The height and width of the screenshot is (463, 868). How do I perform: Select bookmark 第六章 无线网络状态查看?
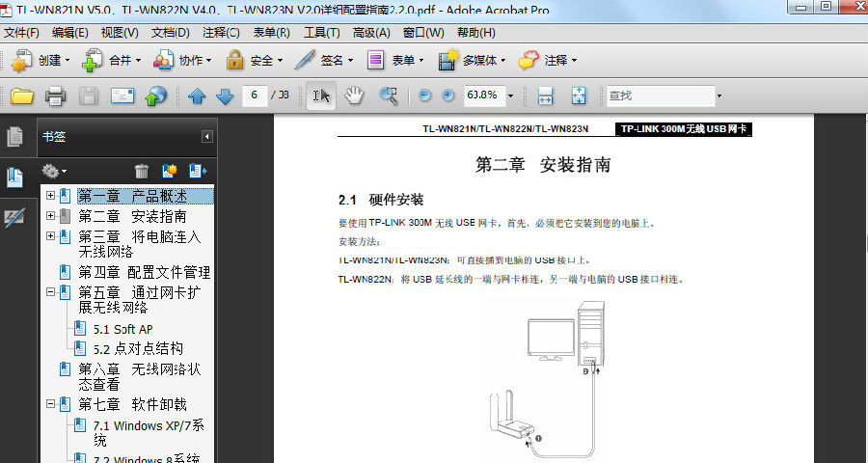pyautogui.click(x=140, y=376)
